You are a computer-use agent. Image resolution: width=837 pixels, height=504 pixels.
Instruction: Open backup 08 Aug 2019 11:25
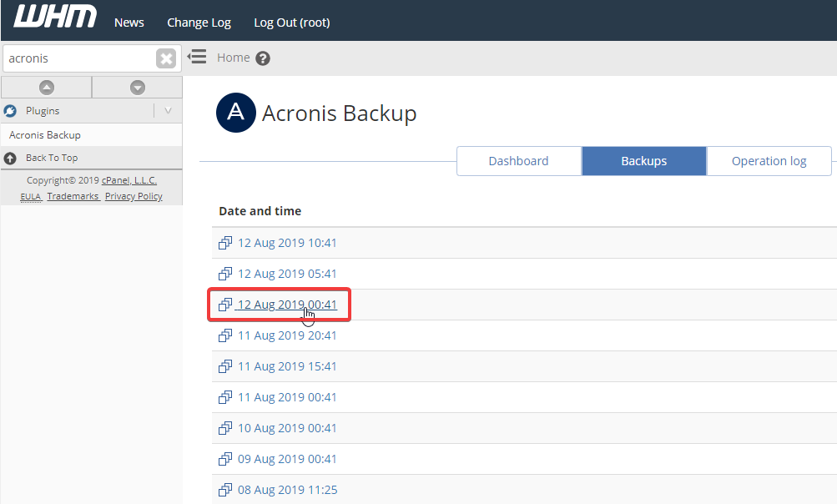point(288,490)
